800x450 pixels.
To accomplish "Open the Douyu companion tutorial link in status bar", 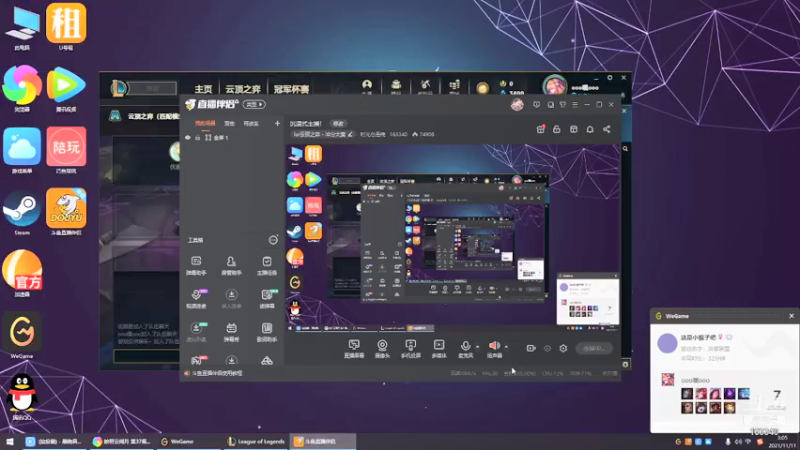I will (217, 373).
